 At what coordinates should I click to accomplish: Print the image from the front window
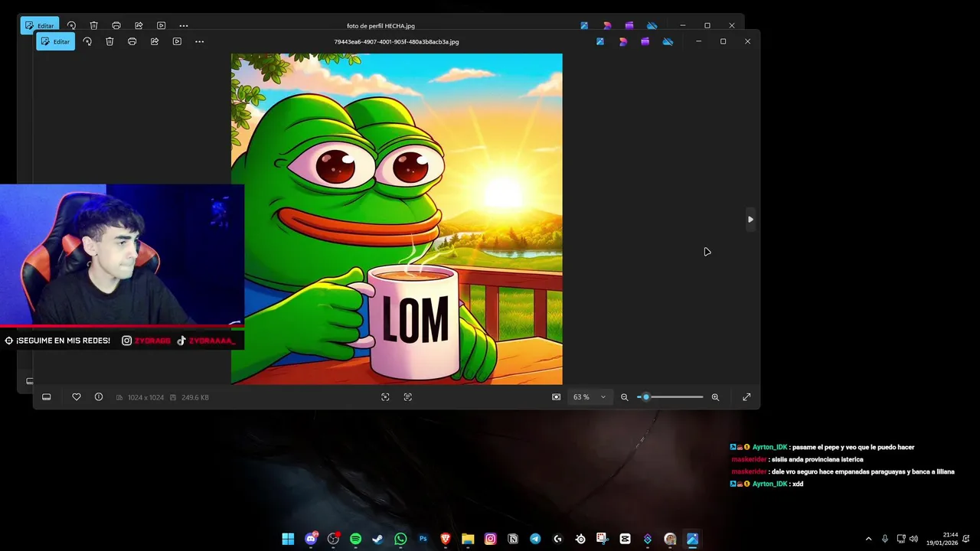coord(132,41)
